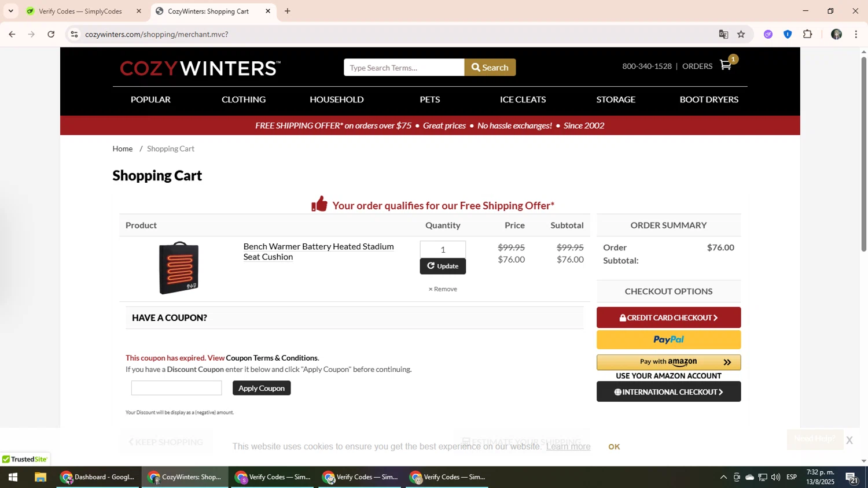
Task: Click the CozyWinters logo
Action: pyautogui.click(x=200, y=68)
